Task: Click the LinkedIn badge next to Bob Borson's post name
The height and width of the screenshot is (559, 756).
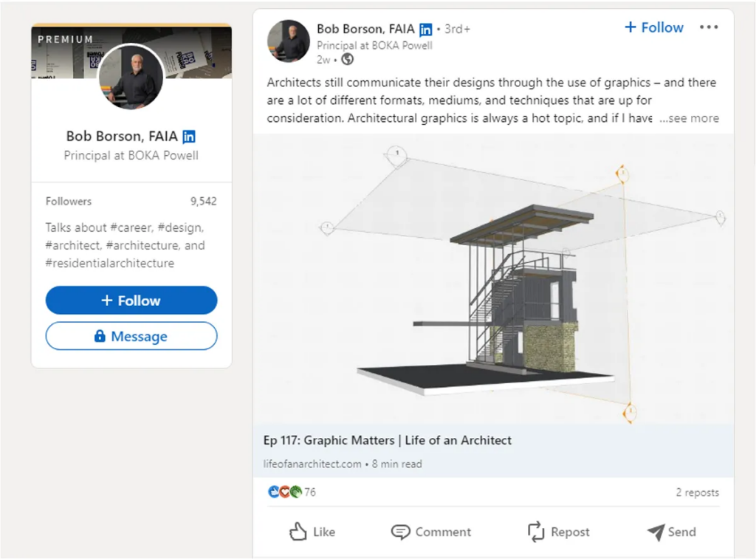Action: [x=425, y=29]
